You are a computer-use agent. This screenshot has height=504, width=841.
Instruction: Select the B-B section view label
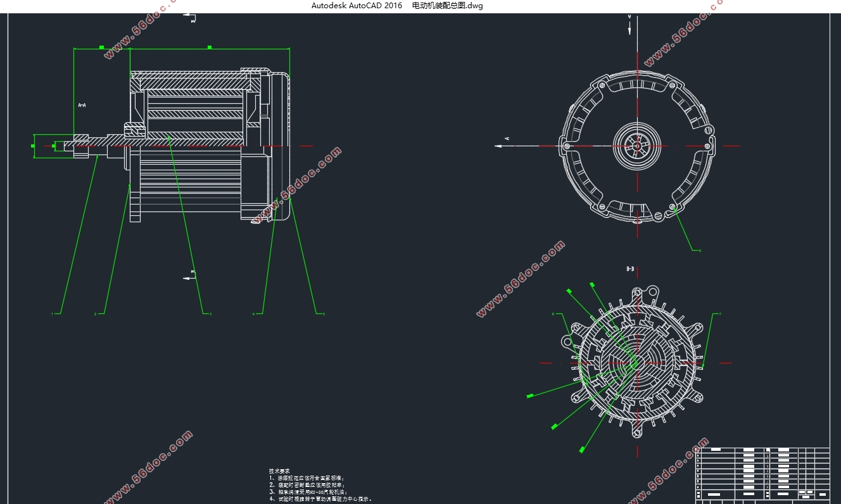(x=630, y=269)
